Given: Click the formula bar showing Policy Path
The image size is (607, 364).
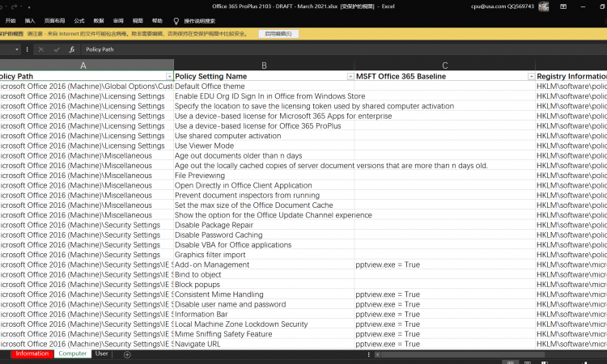Looking at the screenshot, I should 342,49.
